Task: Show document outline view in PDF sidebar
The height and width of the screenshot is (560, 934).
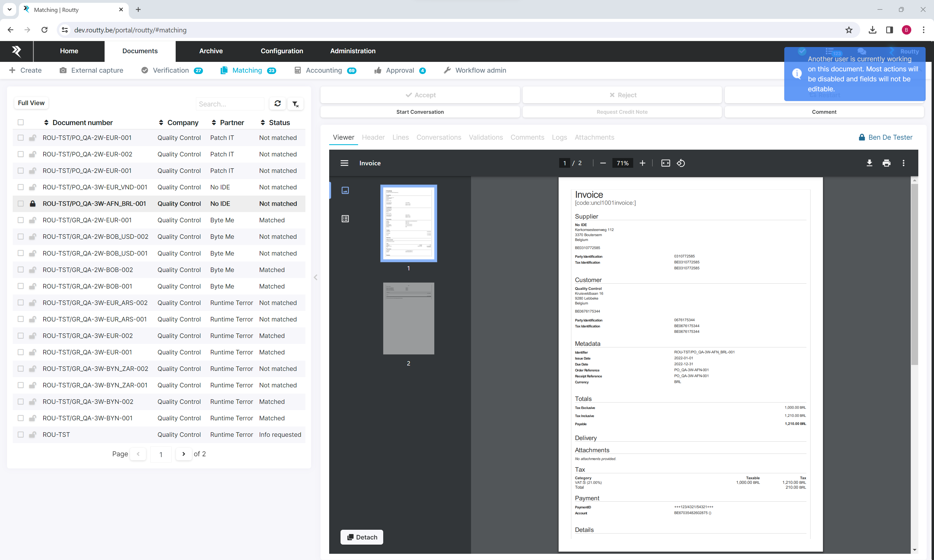Action: pyautogui.click(x=345, y=219)
